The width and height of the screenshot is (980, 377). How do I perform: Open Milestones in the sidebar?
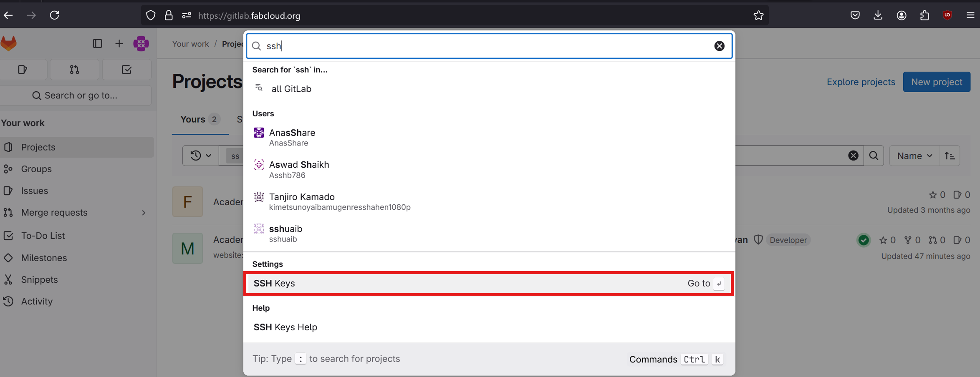[x=77, y=258]
